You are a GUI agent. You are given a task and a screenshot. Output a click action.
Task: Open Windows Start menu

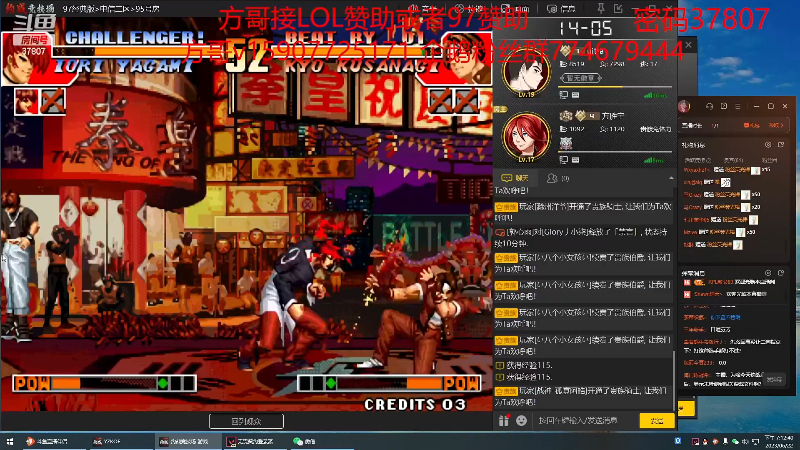click(x=9, y=441)
